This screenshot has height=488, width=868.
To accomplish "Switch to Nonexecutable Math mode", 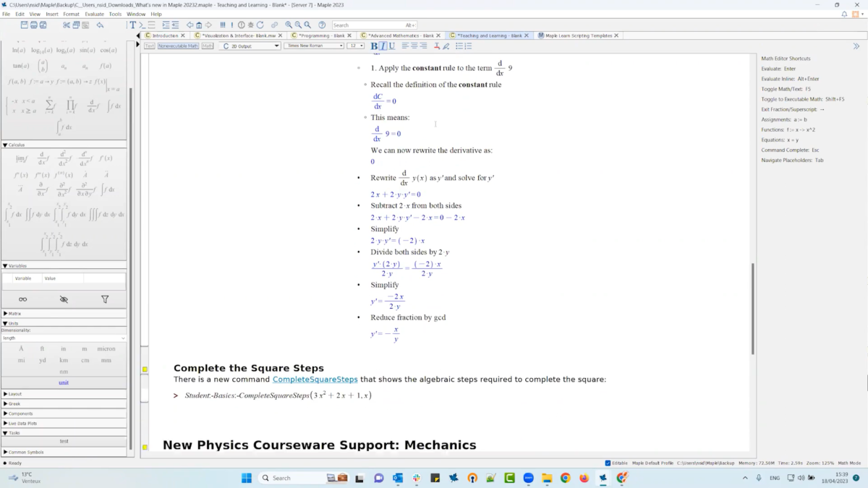I will 178,46.
